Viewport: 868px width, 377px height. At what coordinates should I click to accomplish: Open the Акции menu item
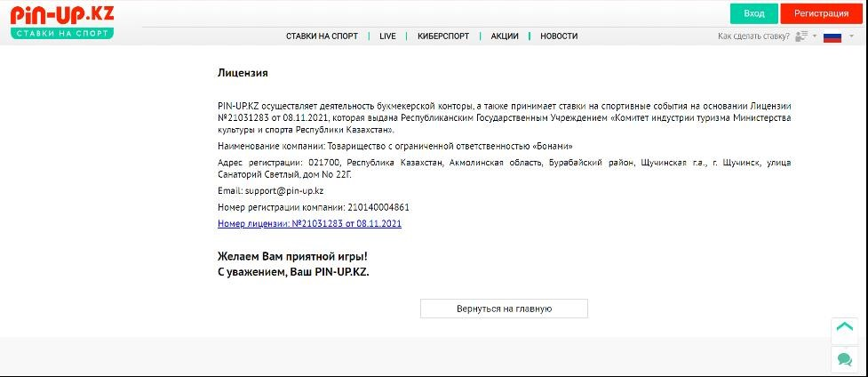pyautogui.click(x=505, y=36)
